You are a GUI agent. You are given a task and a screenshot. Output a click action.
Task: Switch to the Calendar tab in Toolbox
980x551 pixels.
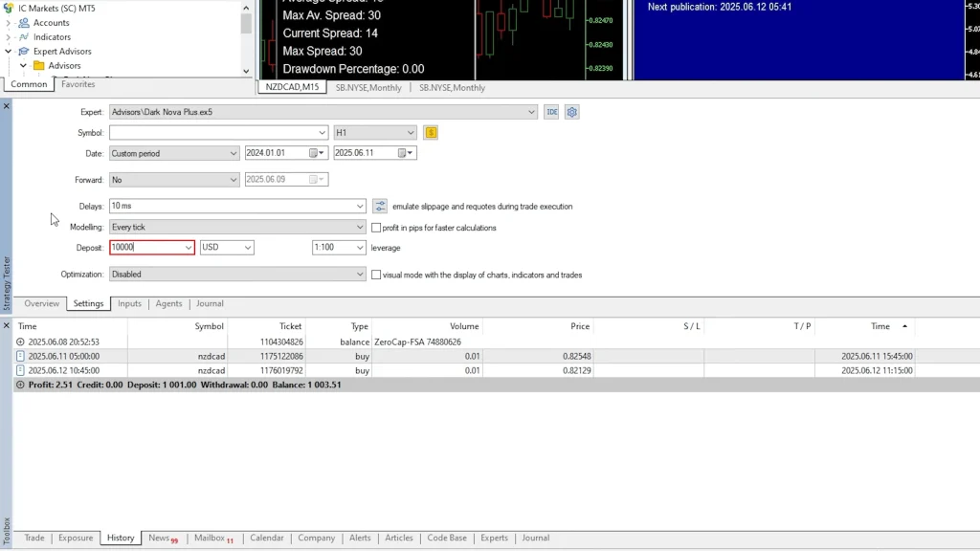coord(267,539)
